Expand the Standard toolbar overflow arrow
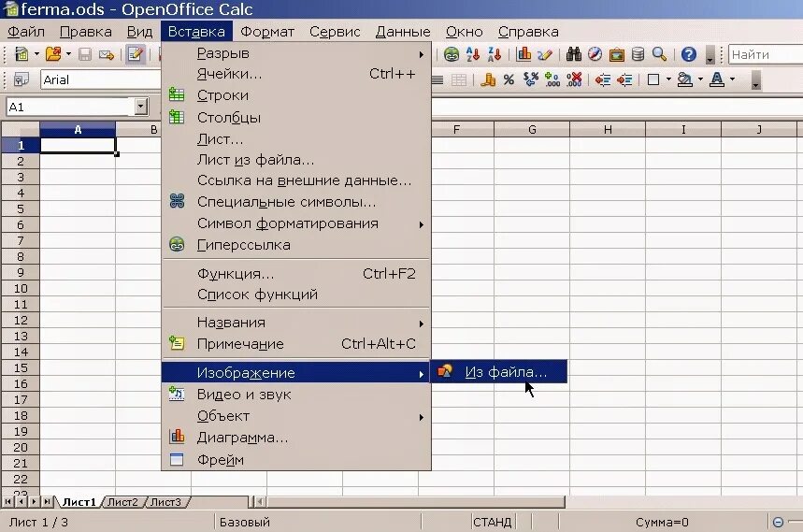The width and height of the screenshot is (803, 532). pos(710,55)
